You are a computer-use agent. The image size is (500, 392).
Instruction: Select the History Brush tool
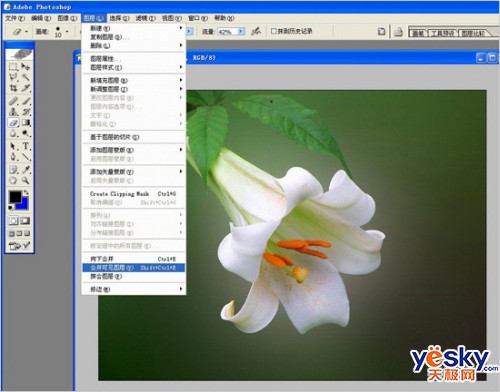coord(26,111)
